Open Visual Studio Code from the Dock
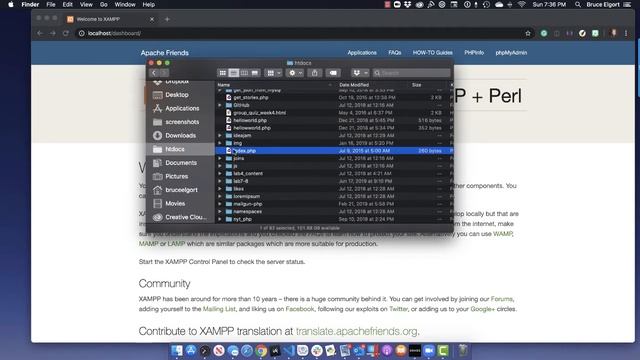Image resolution: width=640 pixels, height=360 pixels. tap(289, 351)
